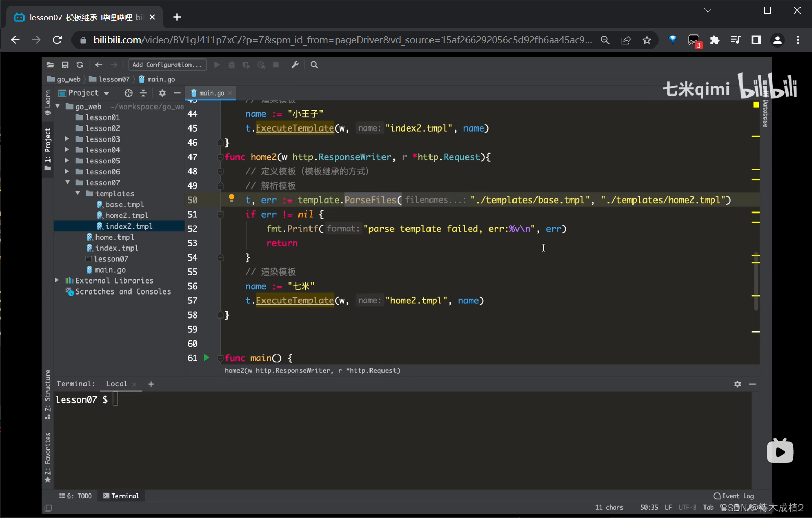Toggle the browser side panel

click(756, 40)
